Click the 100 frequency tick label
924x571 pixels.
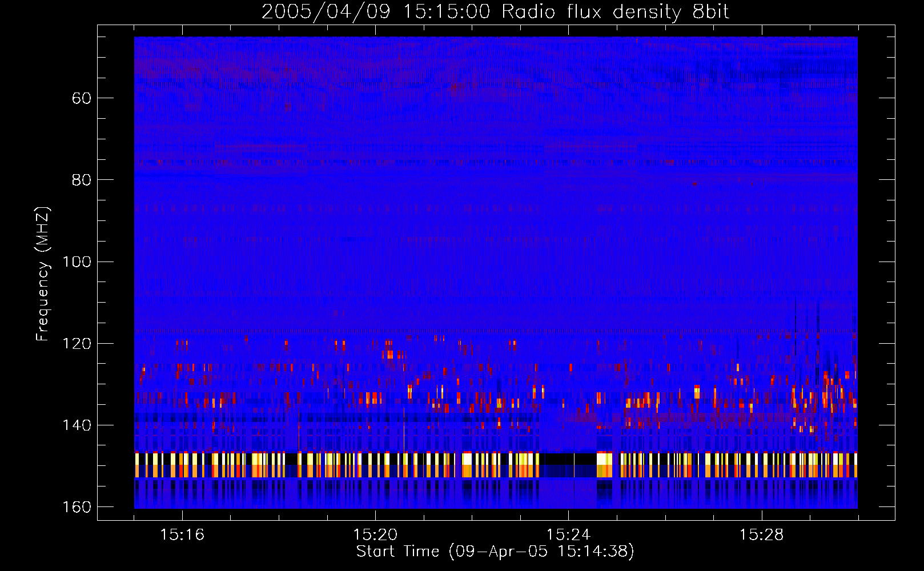pos(77,262)
